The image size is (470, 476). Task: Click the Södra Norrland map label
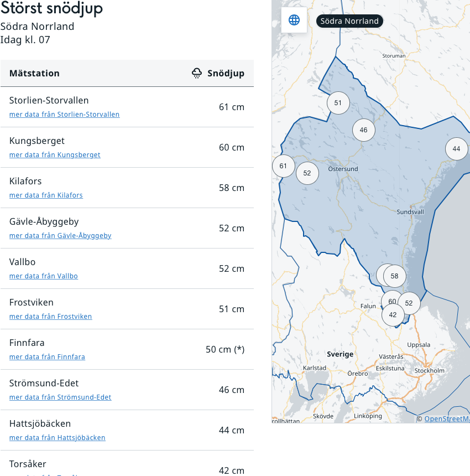point(349,21)
